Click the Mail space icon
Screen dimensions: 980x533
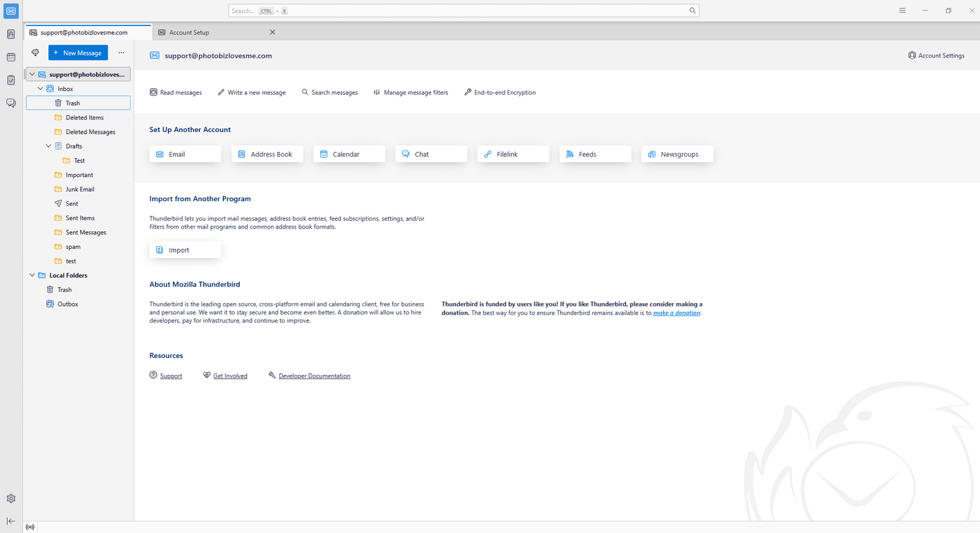click(x=11, y=11)
